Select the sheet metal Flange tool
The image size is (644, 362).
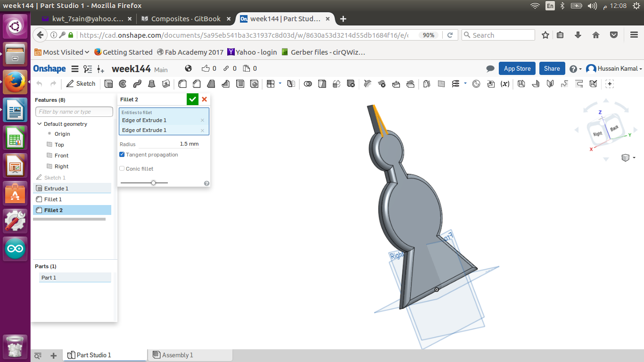pyautogui.click(x=536, y=84)
